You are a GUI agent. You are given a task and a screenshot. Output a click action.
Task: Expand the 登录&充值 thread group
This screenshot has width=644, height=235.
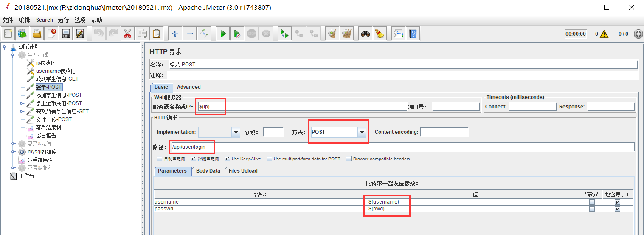(13, 144)
